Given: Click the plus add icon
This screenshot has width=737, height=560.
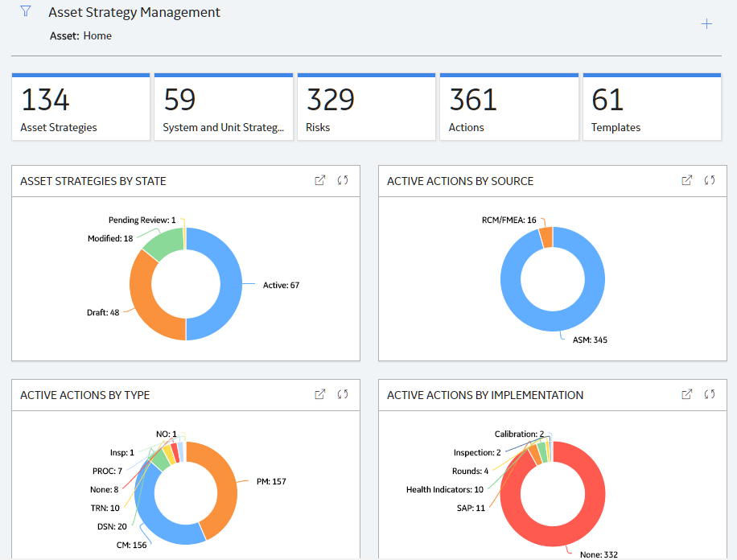Looking at the screenshot, I should [x=706, y=24].
